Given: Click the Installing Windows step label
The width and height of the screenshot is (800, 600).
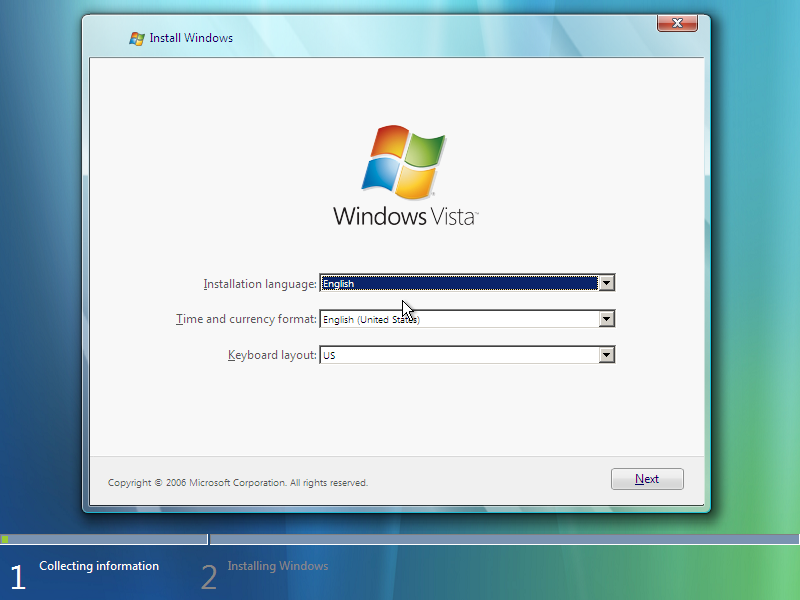Looking at the screenshot, I should click(x=278, y=565).
